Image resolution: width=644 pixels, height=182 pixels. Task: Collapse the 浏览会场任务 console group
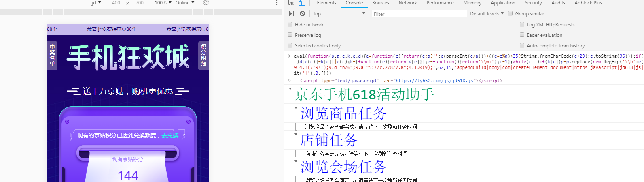pos(296,161)
